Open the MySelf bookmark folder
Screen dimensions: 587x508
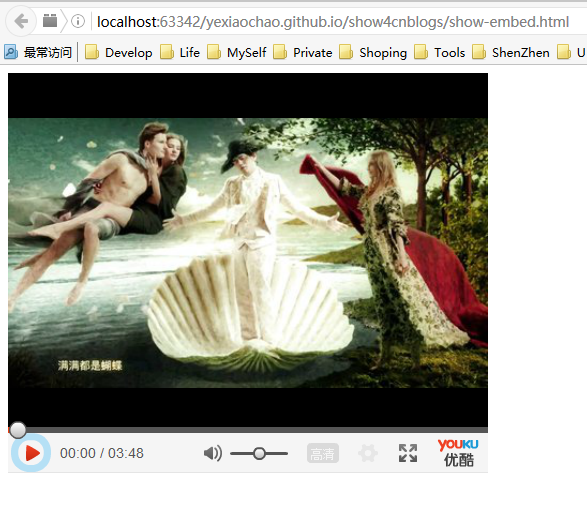click(x=237, y=52)
